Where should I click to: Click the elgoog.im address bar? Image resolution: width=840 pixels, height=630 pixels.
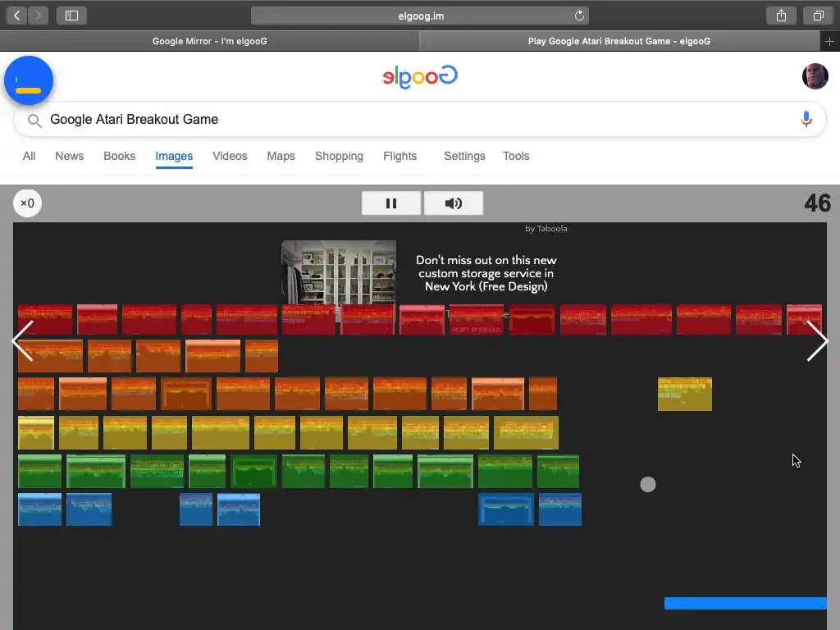[x=420, y=16]
